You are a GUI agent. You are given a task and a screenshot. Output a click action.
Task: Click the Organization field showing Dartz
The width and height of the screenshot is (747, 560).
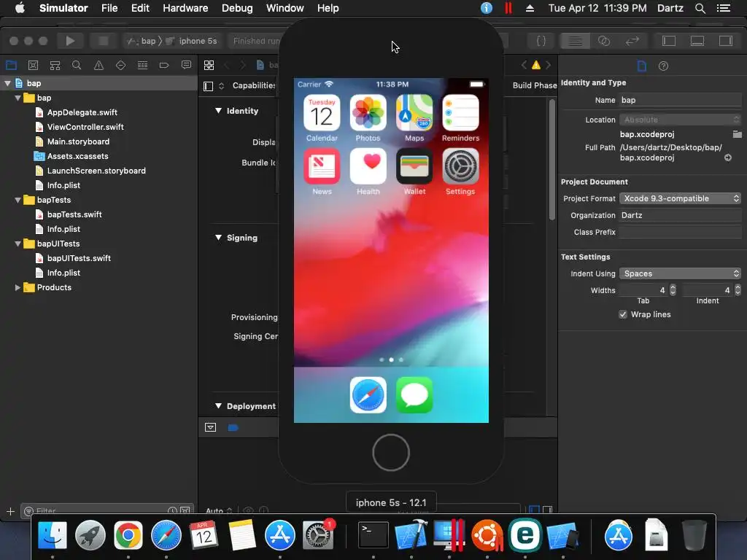681,215
